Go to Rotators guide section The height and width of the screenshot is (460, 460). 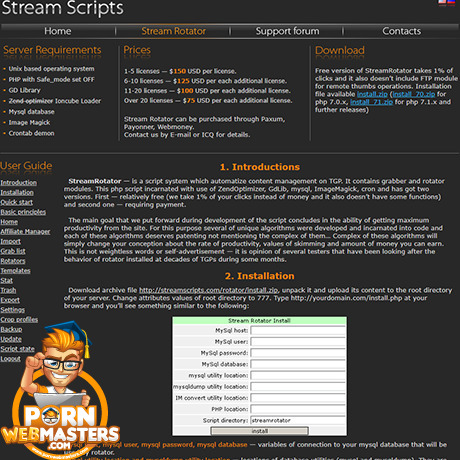coord(13,261)
